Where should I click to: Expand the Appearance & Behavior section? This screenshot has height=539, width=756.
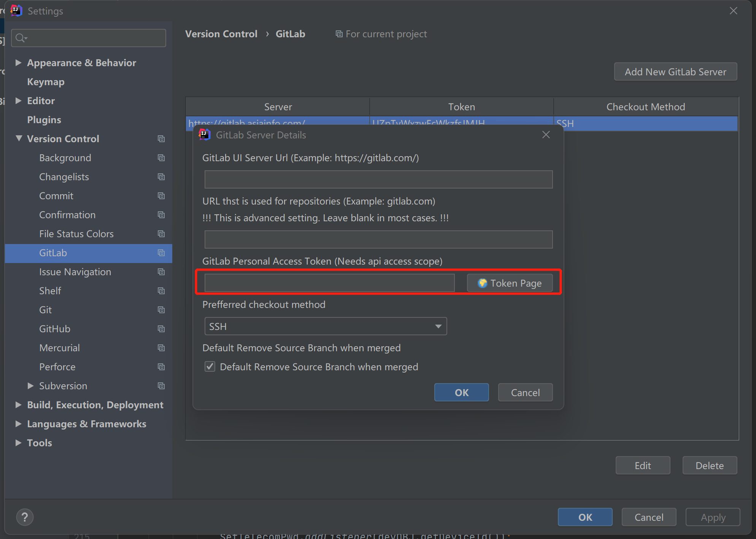click(x=18, y=63)
